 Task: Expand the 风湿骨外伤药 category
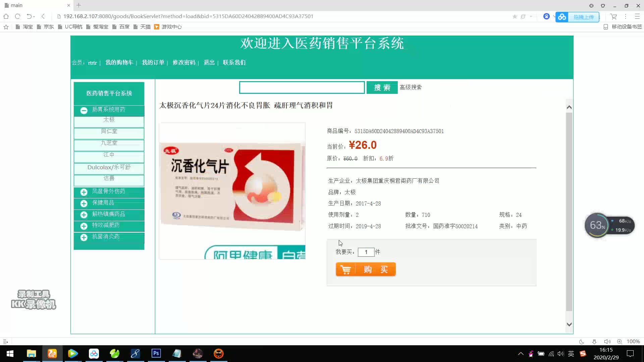(84, 192)
